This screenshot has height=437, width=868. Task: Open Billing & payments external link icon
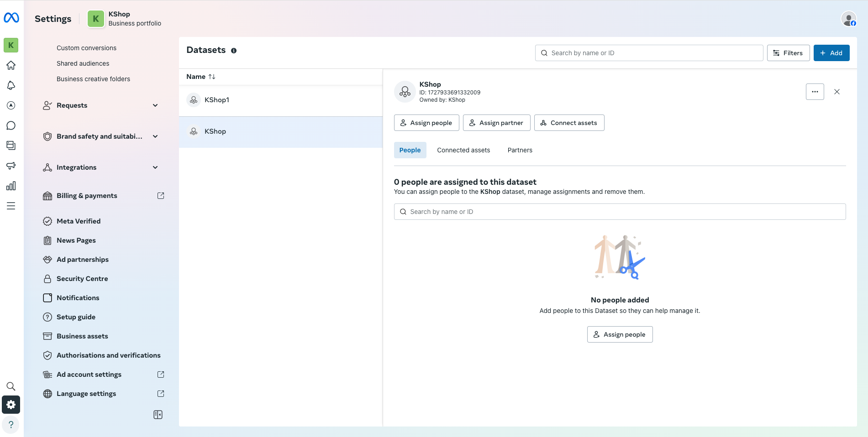coord(161,196)
